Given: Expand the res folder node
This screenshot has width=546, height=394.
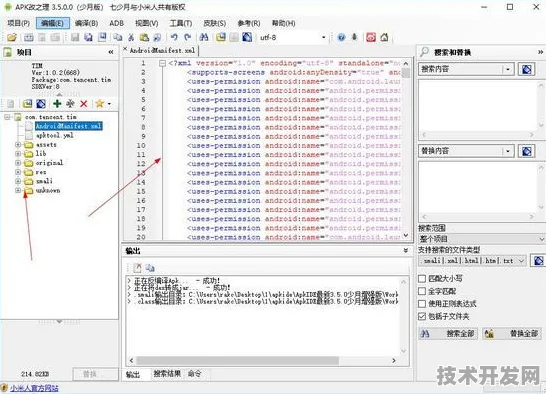Looking at the screenshot, I should (18, 172).
